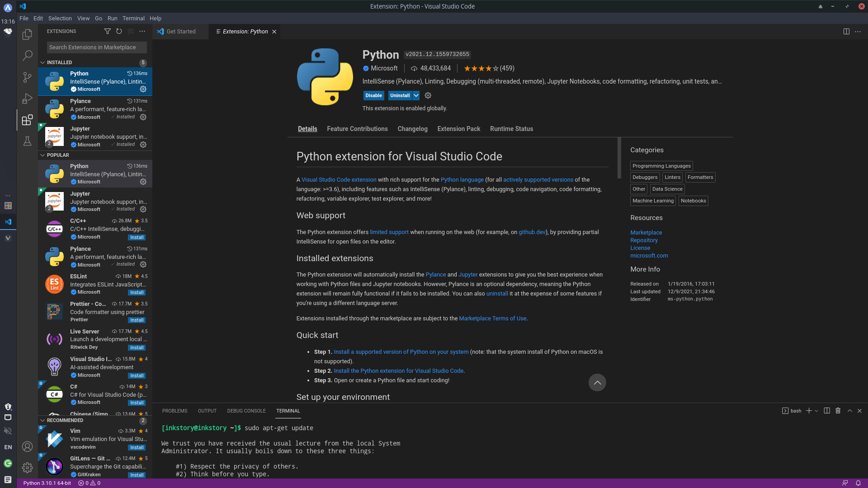Viewport: 868px width, 488px height.
Task: Switch to the Changelog tab
Action: coord(412,129)
